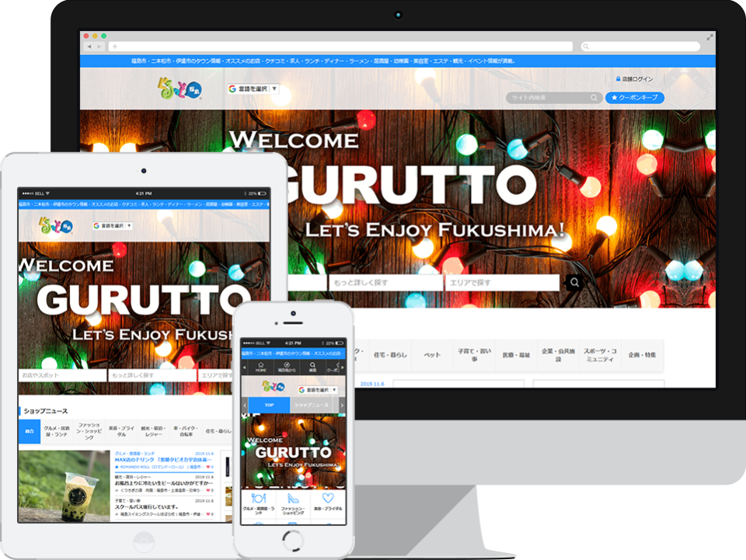
Task: Tap the tablet home button
Action: point(144,541)
